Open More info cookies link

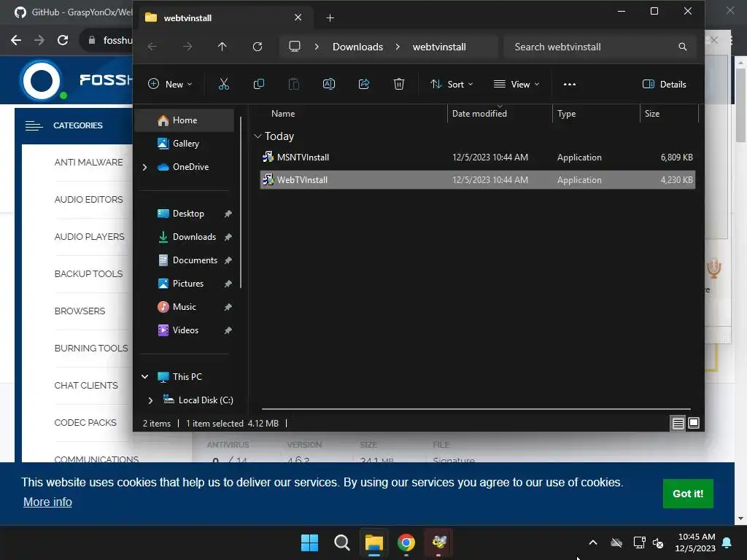coord(47,502)
